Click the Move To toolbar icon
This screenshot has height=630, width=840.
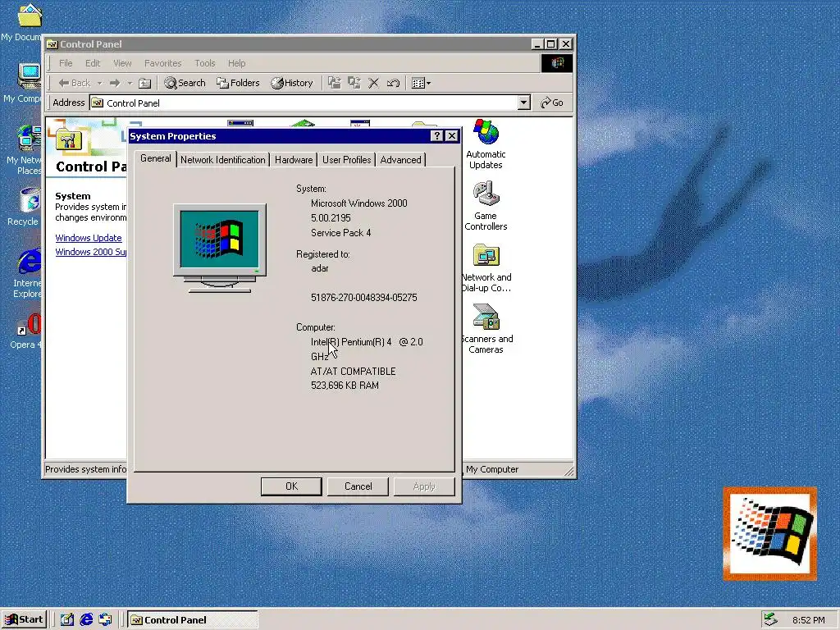(x=335, y=83)
